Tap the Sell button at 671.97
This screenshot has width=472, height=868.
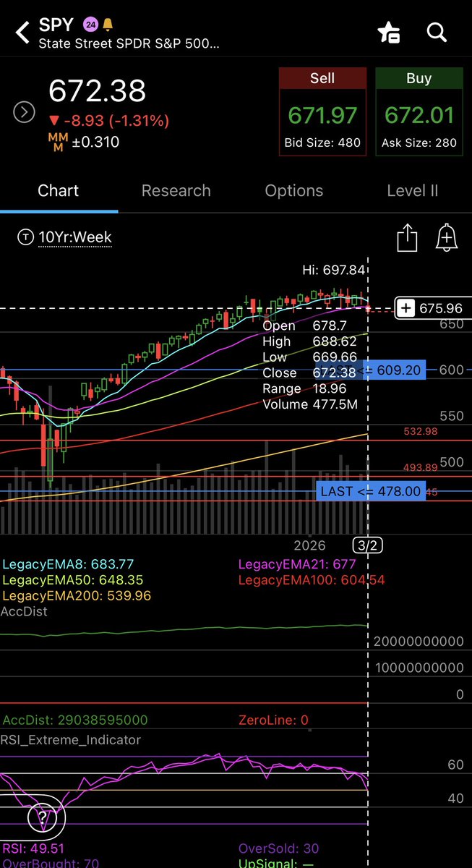click(x=322, y=111)
